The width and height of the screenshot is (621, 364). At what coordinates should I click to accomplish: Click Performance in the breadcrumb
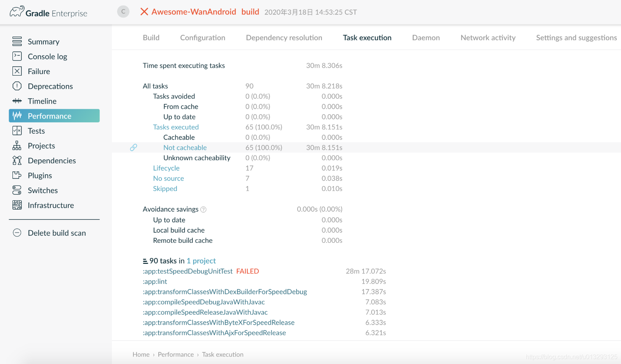(176, 354)
